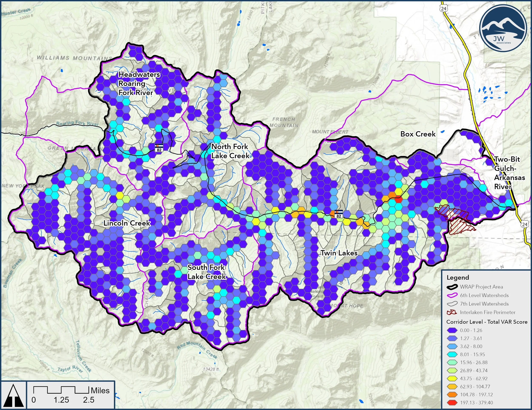Image resolution: width=532 pixels, height=410 pixels.
Task: Click the "Headwaters Roaring Fork River" watershed label
Action: point(139,84)
